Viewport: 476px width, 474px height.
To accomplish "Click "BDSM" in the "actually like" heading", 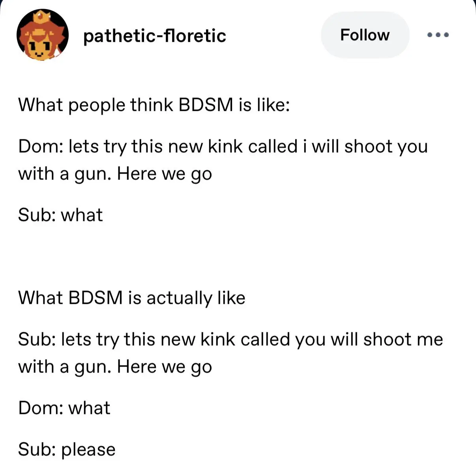I will pyautogui.click(x=96, y=298).
